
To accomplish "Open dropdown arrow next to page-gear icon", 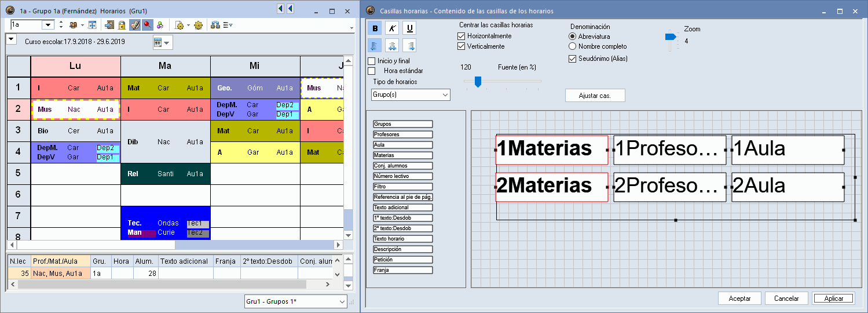I will click(188, 25).
